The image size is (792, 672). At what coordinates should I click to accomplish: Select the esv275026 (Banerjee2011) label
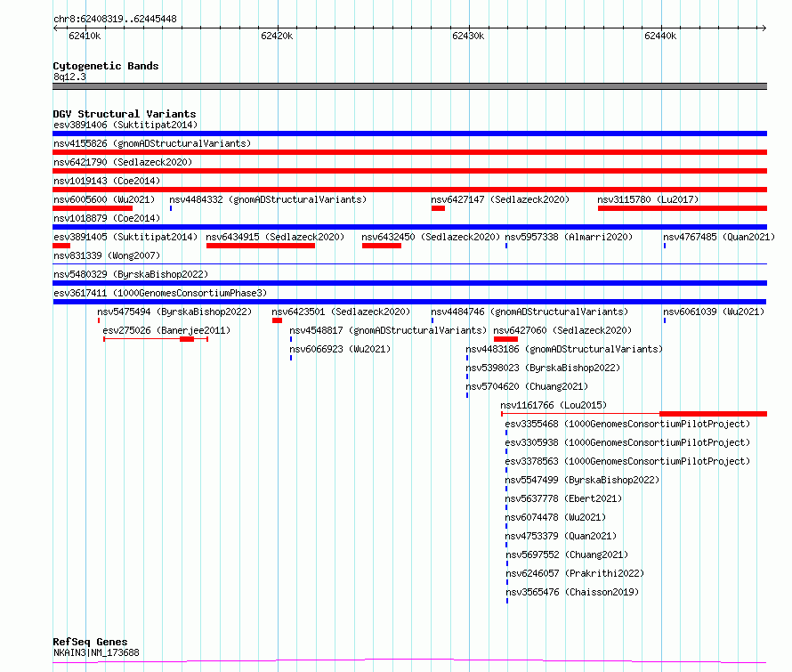[166, 330]
